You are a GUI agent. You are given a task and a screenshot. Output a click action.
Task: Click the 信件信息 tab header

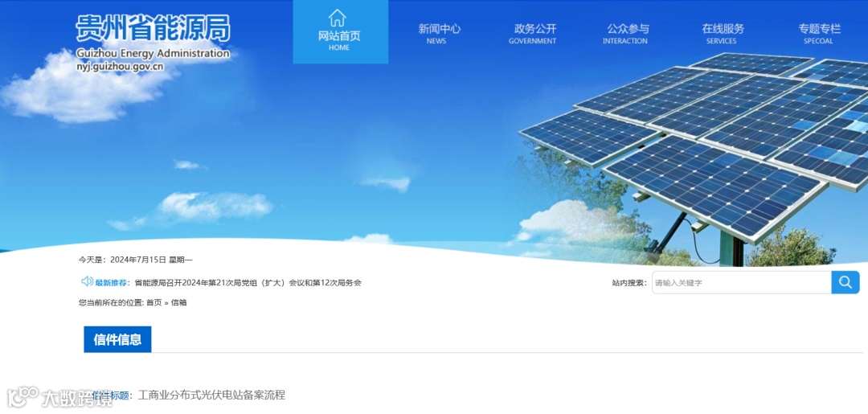point(117,339)
